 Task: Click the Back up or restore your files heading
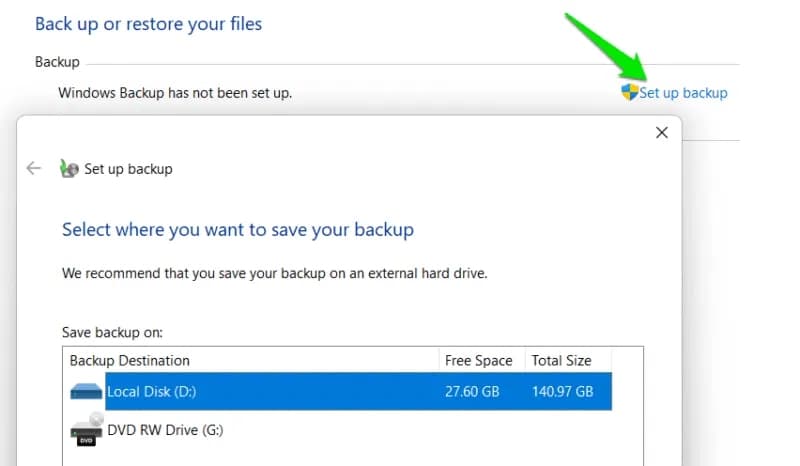coord(148,24)
